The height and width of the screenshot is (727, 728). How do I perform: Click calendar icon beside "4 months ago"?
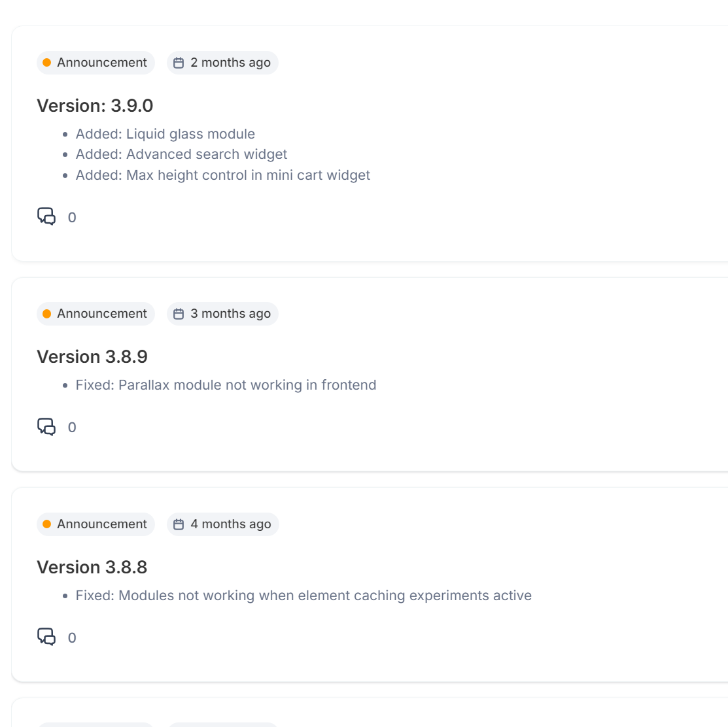pos(179,524)
